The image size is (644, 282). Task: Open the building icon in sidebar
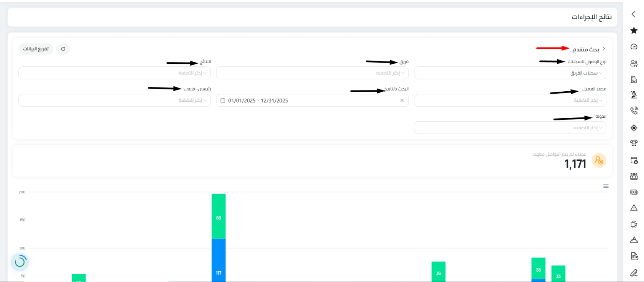(634, 79)
